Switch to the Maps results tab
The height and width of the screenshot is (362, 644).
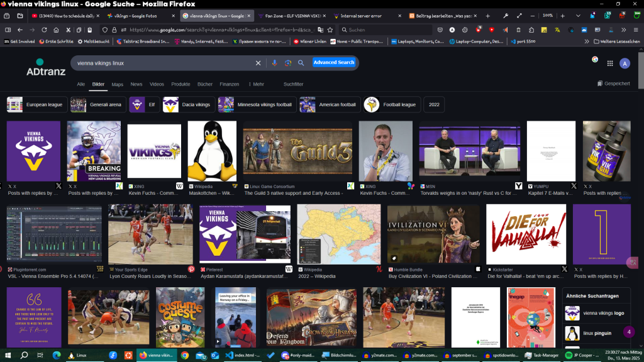click(118, 84)
